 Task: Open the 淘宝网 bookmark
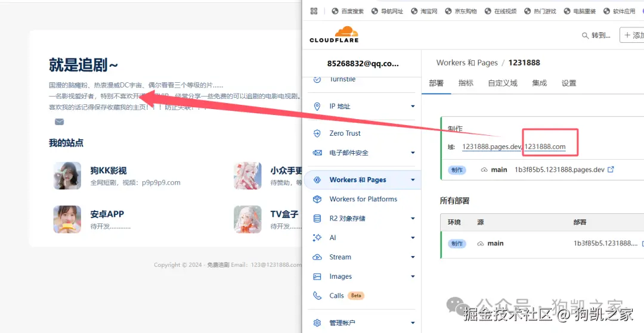(425, 11)
